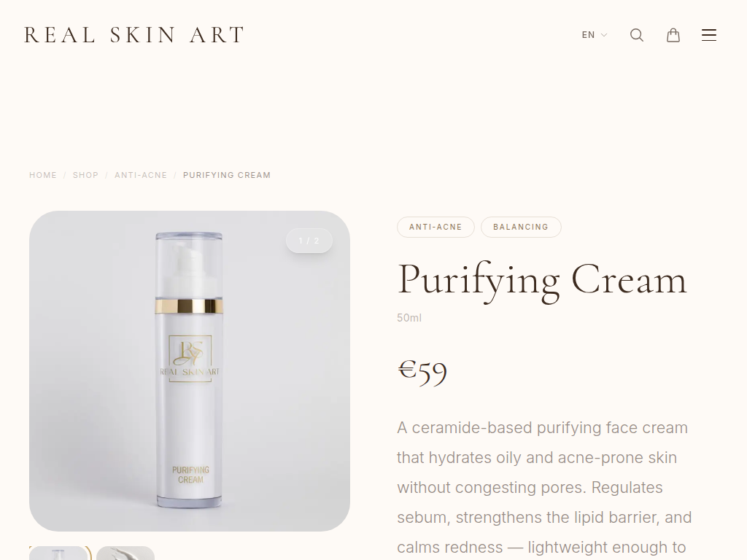Click the ceramide-based product description text
The height and width of the screenshot is (560, 747).
(x=544, y=488)
